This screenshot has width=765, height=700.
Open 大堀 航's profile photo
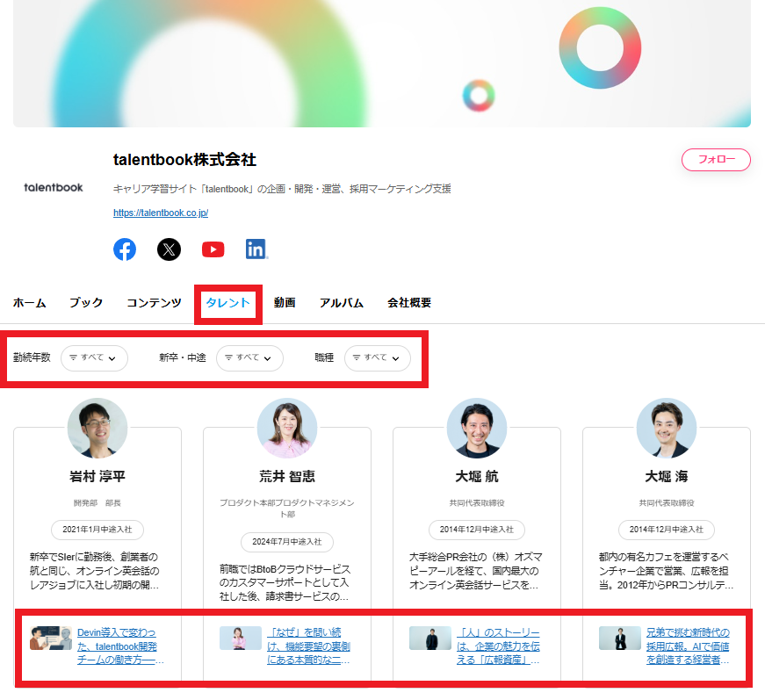(477, 428)
